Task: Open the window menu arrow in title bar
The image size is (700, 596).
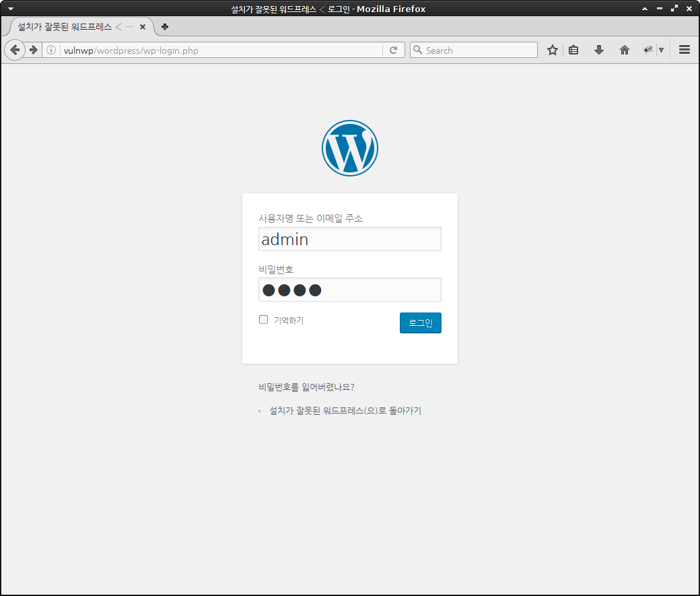Action: [11, 9]
